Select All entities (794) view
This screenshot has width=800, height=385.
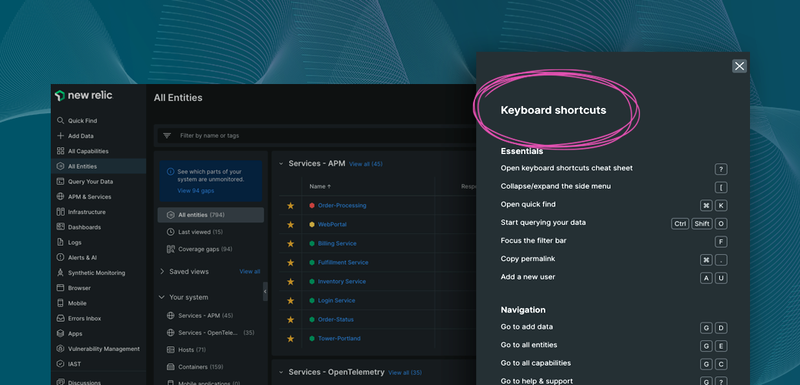pyautogui.click(x=211, y=215)
